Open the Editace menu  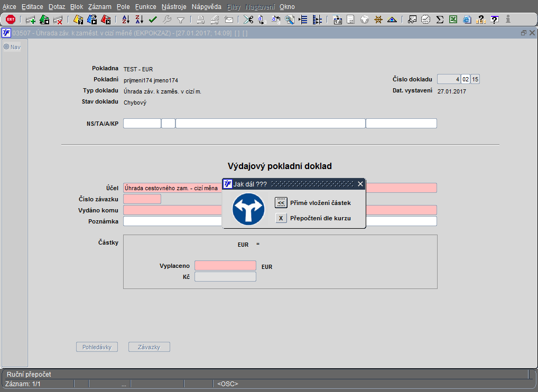32,6
